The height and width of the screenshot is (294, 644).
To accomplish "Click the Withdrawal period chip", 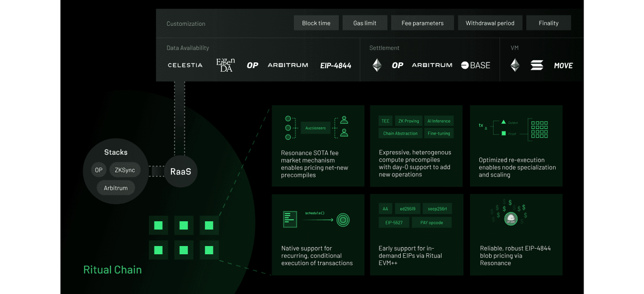I will (490, 23).
